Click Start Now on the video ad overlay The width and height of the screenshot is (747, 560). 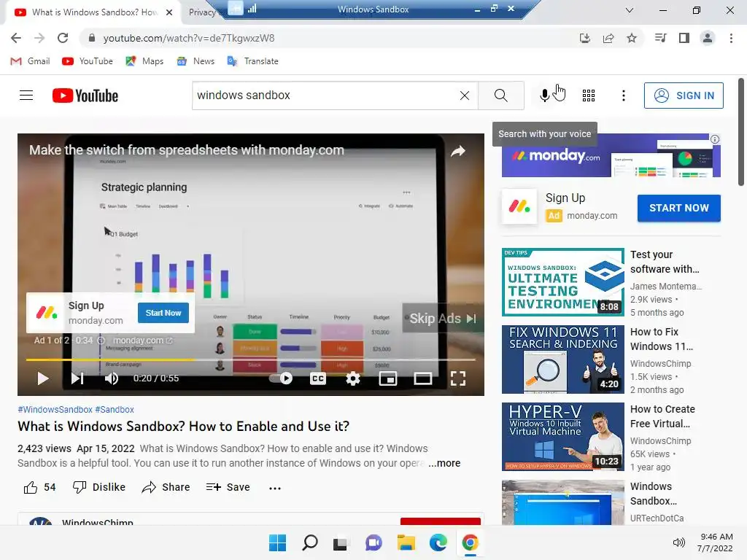click(x=163, y=313)
